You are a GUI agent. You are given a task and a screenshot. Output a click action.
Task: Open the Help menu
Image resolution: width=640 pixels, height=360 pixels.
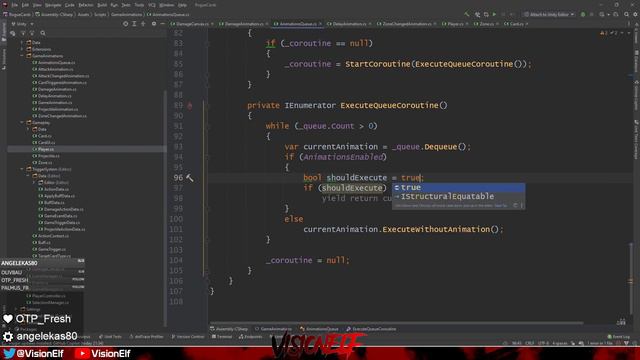pos(182,5)
